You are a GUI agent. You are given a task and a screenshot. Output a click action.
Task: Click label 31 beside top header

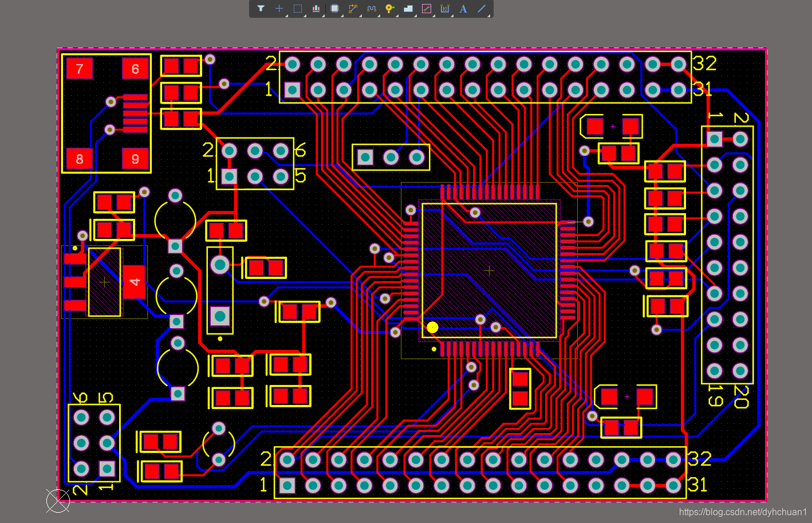pyautogui.click(x=703, y=89)
